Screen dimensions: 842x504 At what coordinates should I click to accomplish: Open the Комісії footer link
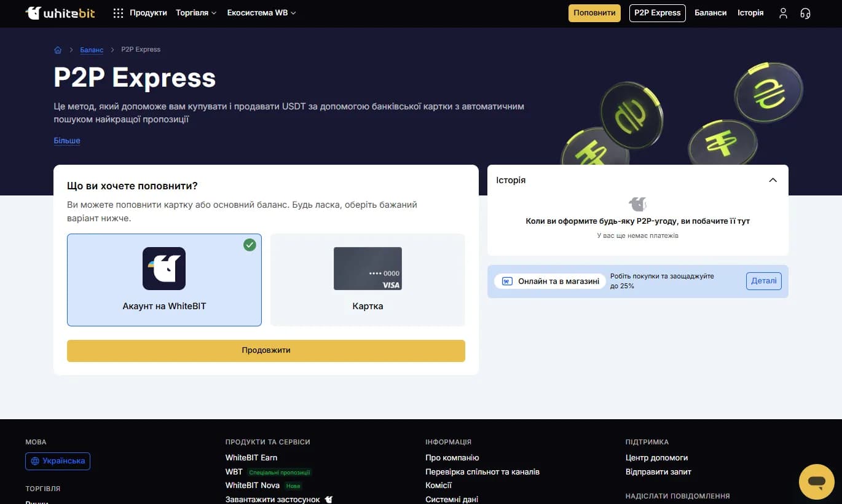click(438, 486)
